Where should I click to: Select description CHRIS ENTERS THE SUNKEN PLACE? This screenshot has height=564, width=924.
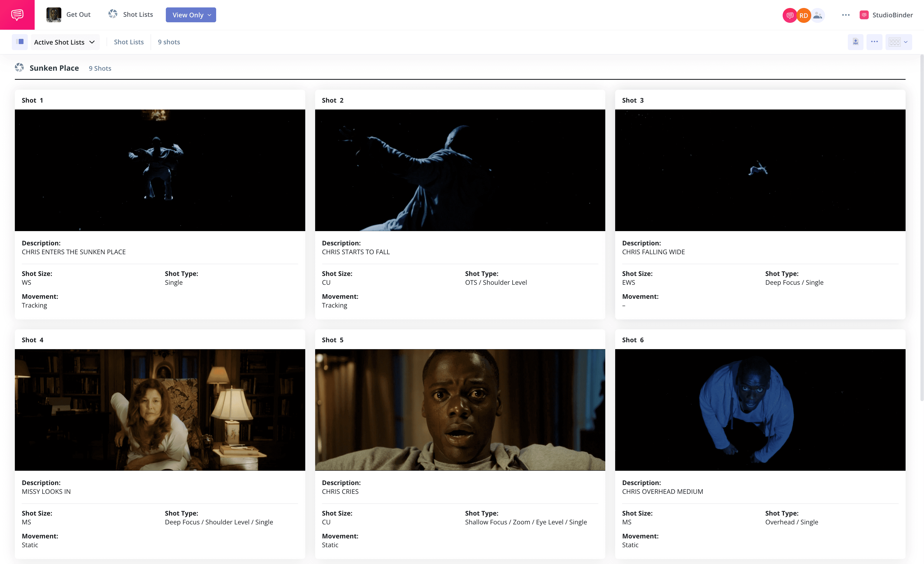click(73, 252)
